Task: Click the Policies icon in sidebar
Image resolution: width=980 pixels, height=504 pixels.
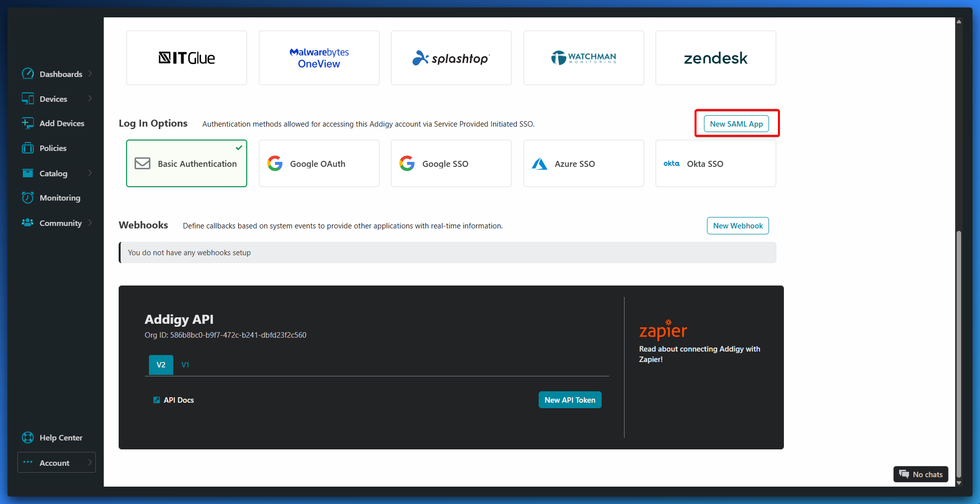Action: (28, 148)
